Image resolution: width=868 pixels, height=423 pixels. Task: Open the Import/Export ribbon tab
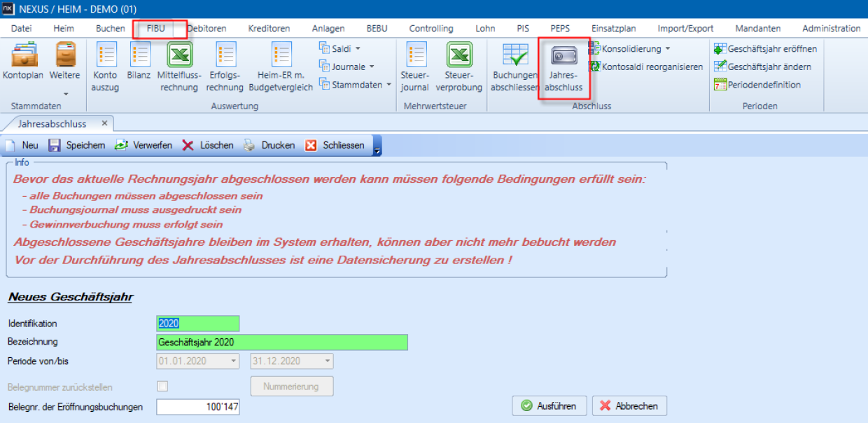point(685,29)
